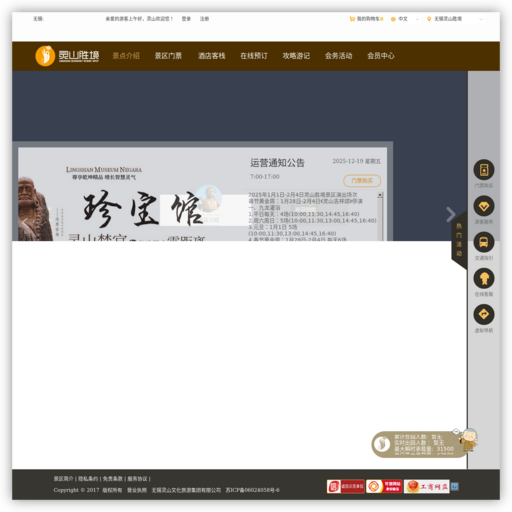Open the 在线预订 menu item
The width and height of the screenshot is (512, 512).
click(x=254, y=56)
